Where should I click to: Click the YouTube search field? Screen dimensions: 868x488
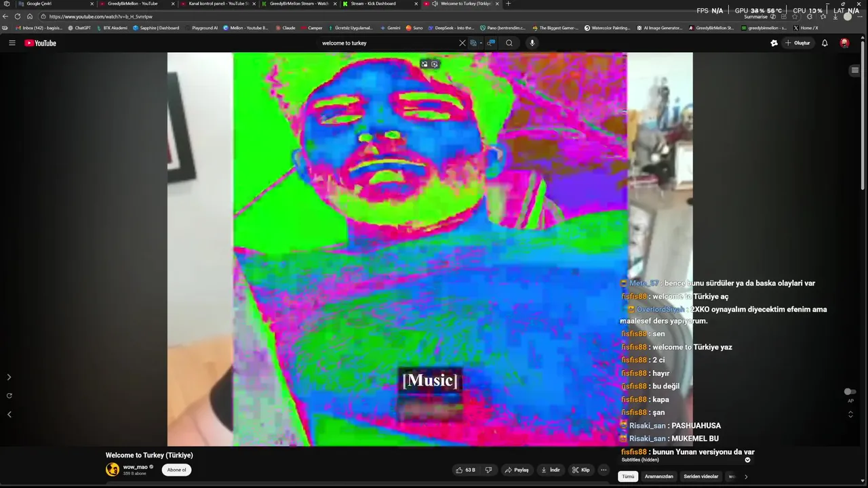pyautogui.click(x=387, y=43)
